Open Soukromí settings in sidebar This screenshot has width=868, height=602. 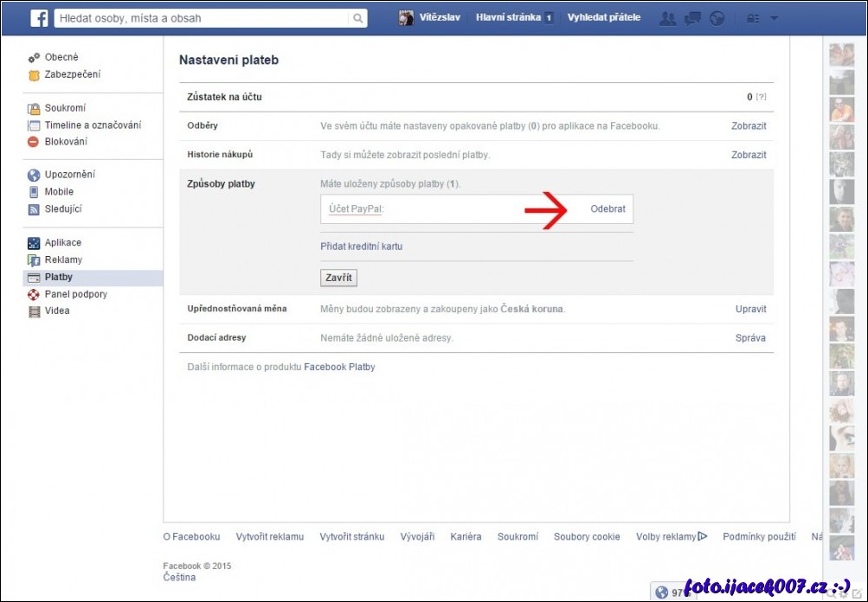[x=65, y=108]
